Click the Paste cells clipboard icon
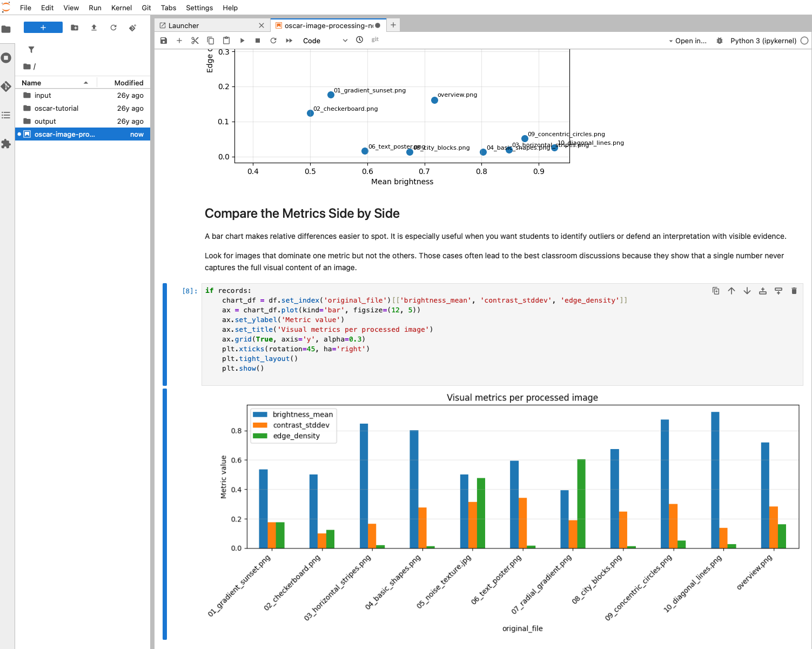 [x=226, y=40]
